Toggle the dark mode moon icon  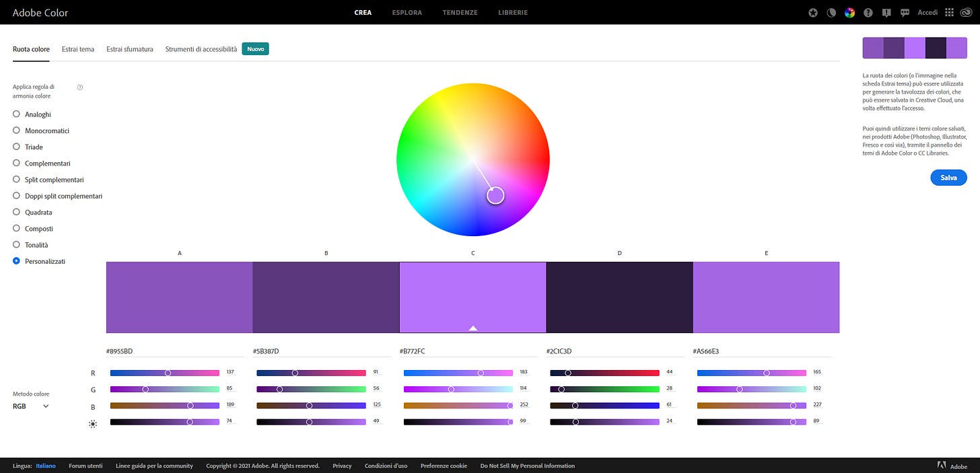[831, 12]
